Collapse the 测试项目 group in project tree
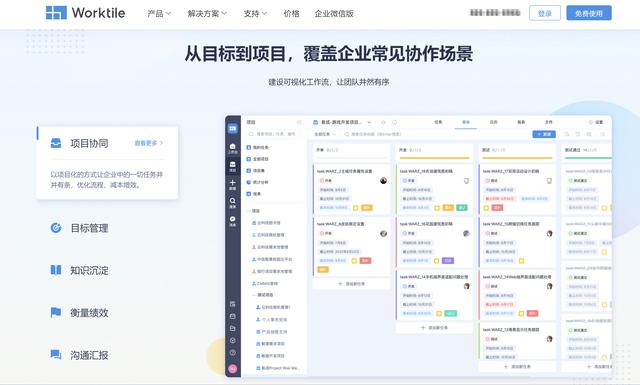The width and height of the screenshot is (640, 385). point(253,295)
